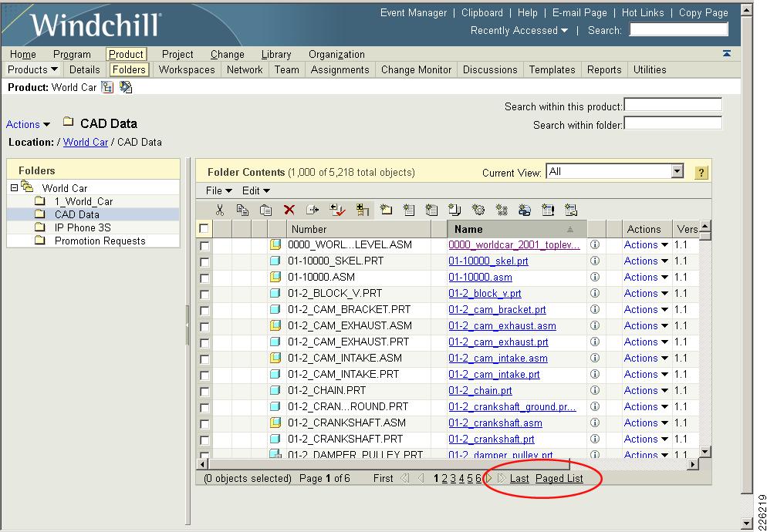Check the box for 0000_WORL...LEVEL.ASM row

tap(204, 245)
